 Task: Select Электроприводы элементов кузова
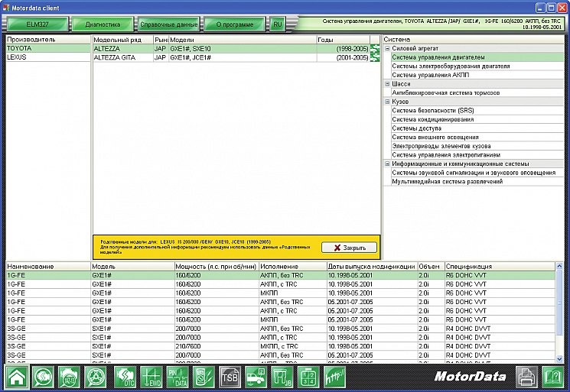pos(477,146)
